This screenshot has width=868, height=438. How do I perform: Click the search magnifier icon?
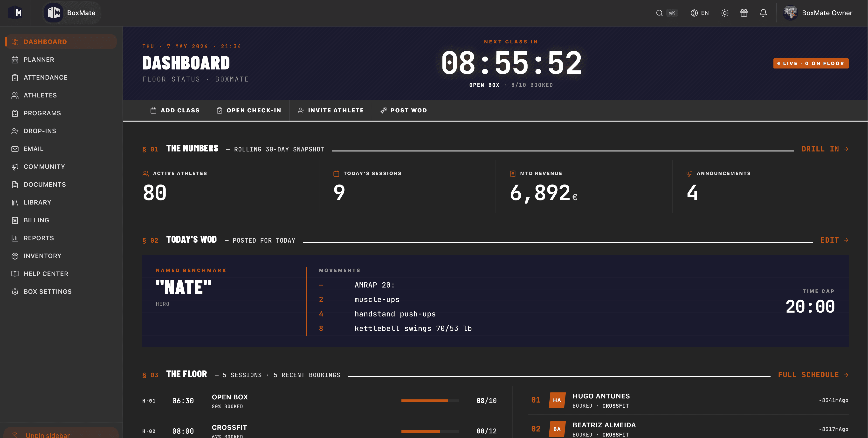(x=659, y=13)
